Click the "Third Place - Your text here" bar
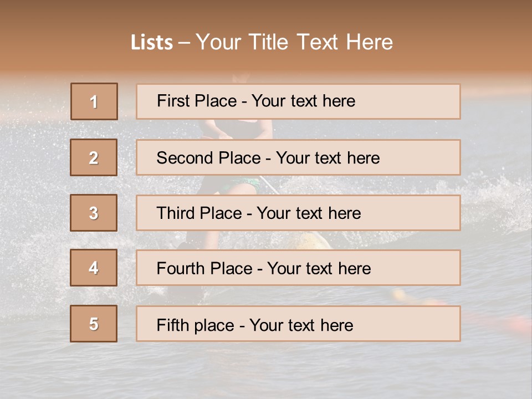 [298, 213]
